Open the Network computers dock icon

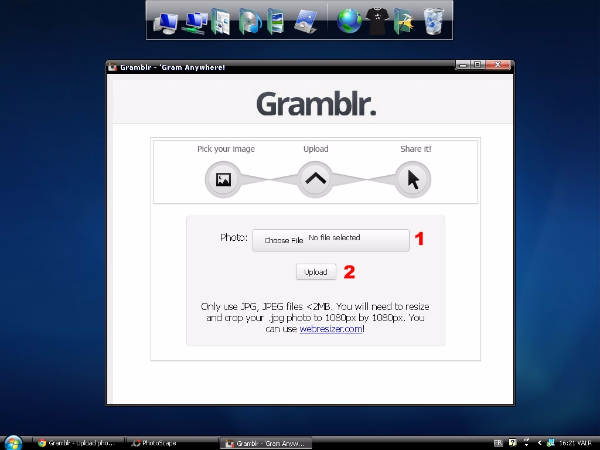195,23
